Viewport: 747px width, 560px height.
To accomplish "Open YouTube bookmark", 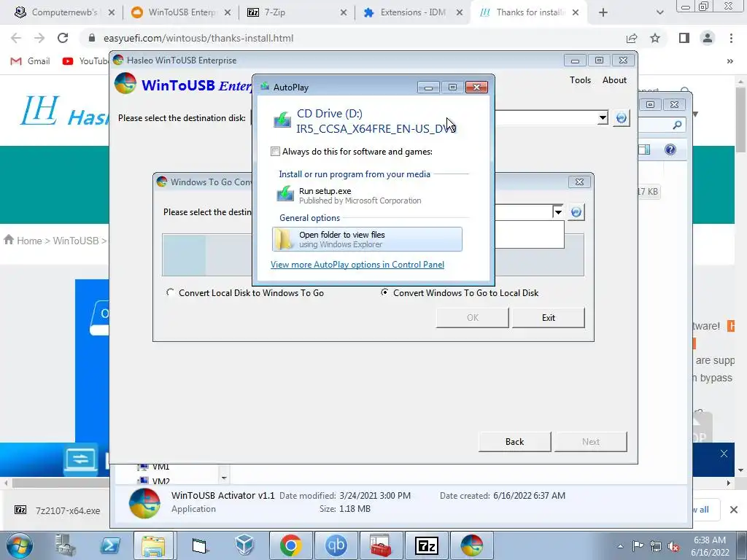I will [x=86, y=61].
